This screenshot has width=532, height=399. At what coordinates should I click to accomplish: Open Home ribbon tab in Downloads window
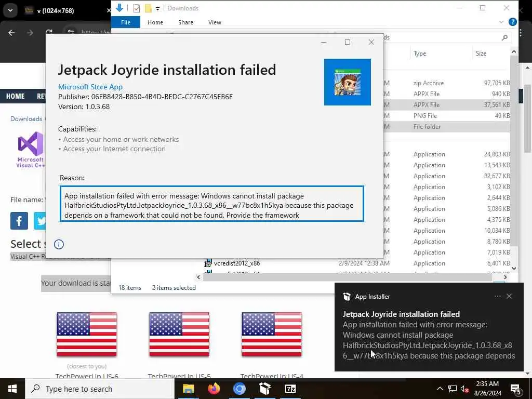pos(155,22)
